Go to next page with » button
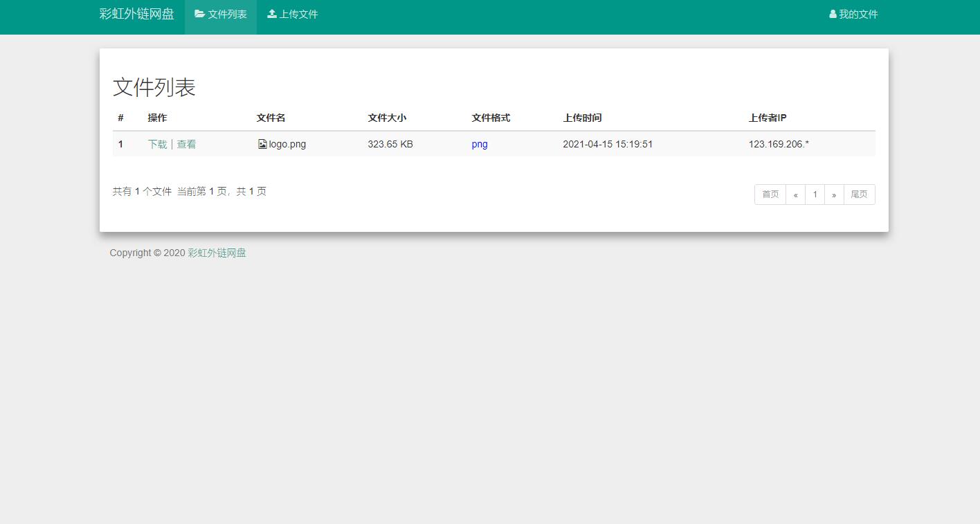Screen dimensions: 980x524 tap(834, 195)
